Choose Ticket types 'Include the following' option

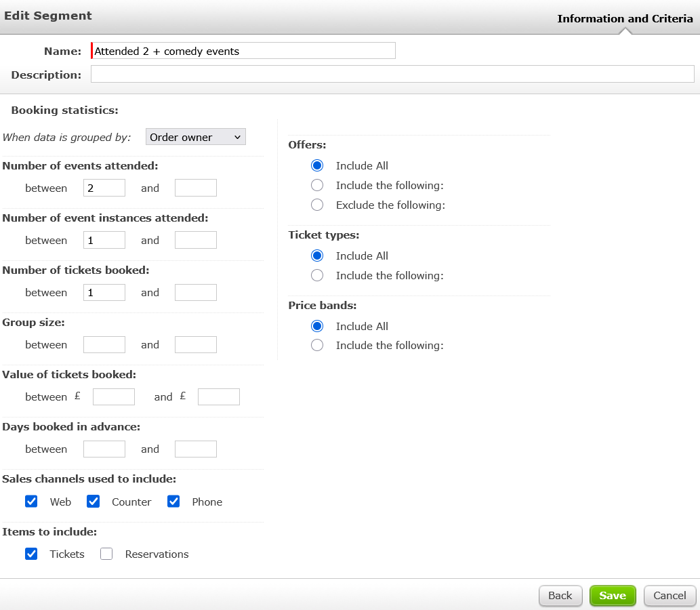pos(317,275)
